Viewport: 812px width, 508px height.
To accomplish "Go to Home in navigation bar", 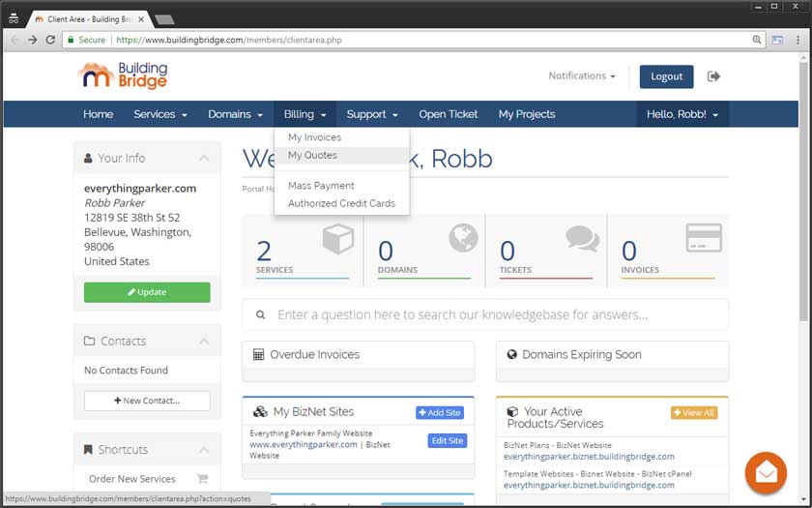I will pos(99,114).
